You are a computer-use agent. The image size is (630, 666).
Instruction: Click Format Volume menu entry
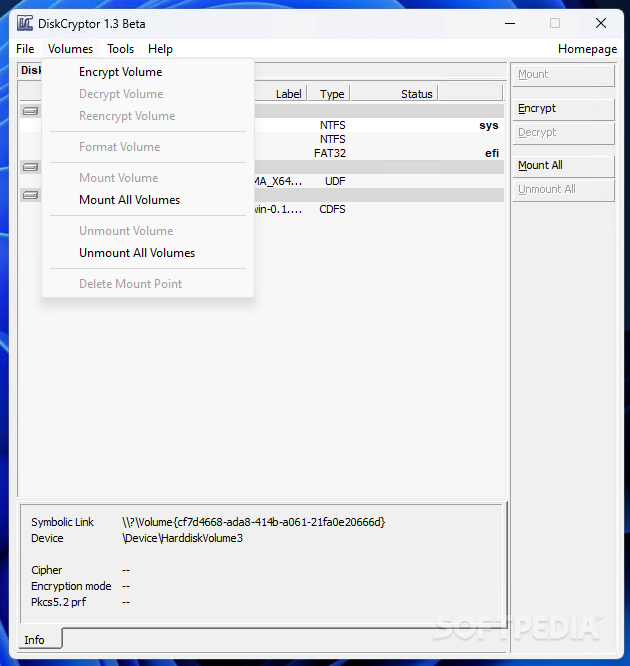click(x=148, y=147)
